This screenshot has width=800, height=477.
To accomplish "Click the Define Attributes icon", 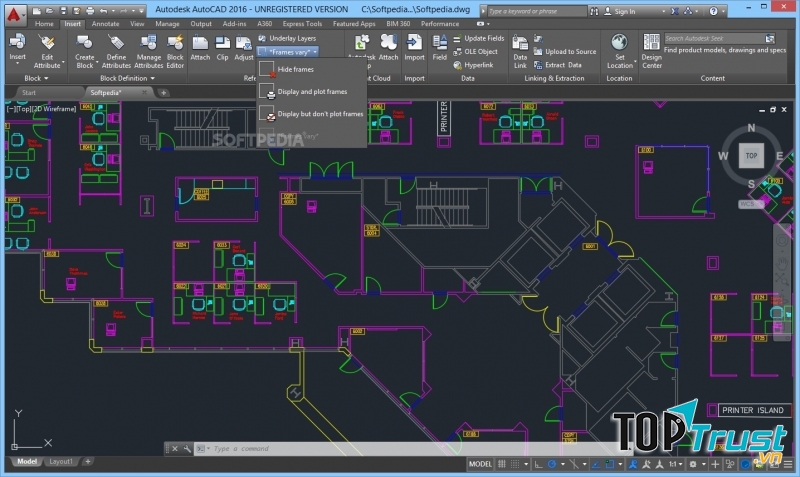I will pyautogui.click(x=116, y=43).
